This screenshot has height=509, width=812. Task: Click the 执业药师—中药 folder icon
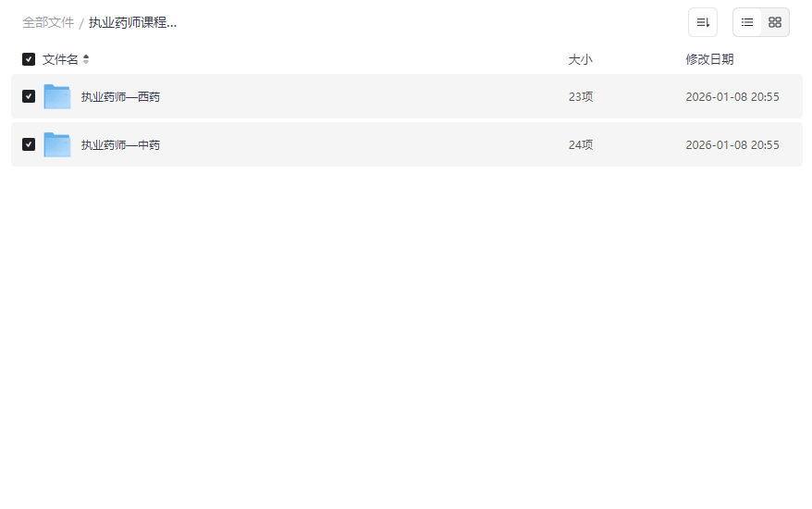click(x=57, y=144)
